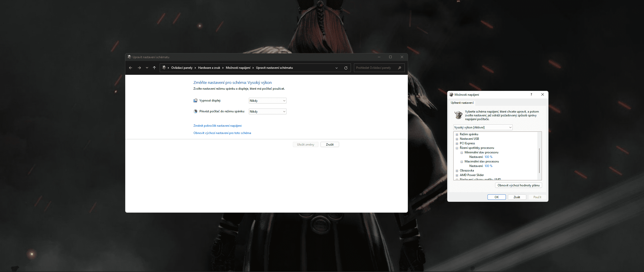644x272 pixels.
Task: Open recent locations chevron in navigation bar
Action: [147, 68]
